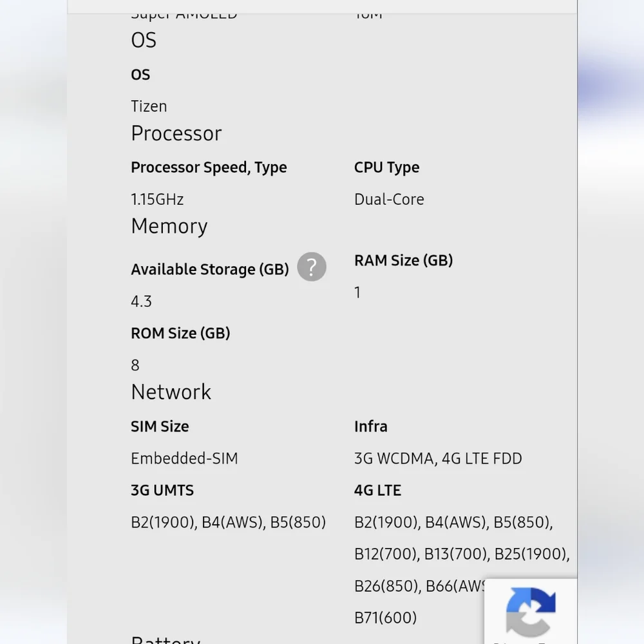Select the 1.15GHz processor speed value
The width and height of the screenshot is (644, 644).
[x=157, y=200]
